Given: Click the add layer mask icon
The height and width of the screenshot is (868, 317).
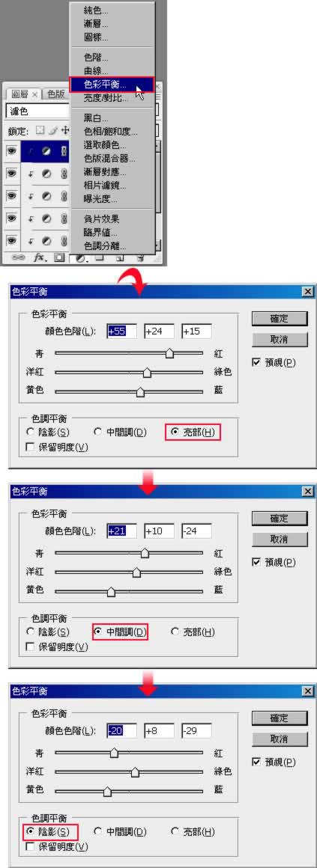Looking at the screenshot, I should coord(59,257).
